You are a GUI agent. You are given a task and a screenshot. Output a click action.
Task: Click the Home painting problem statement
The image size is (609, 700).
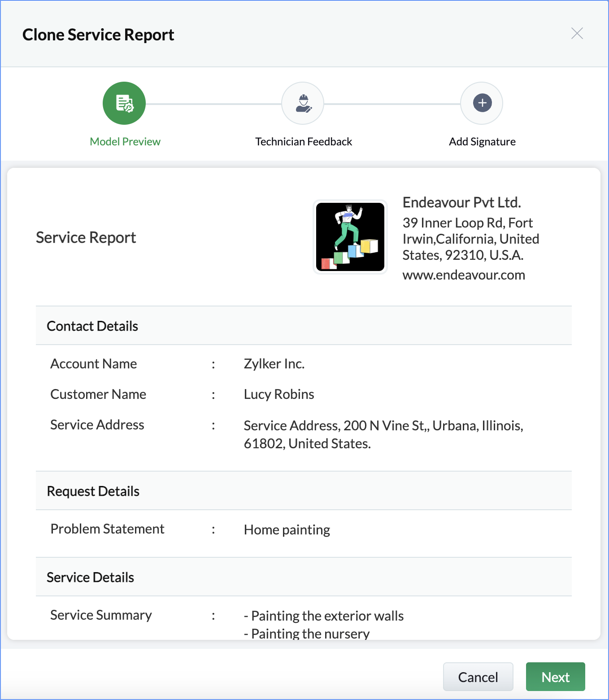[287, 530]
